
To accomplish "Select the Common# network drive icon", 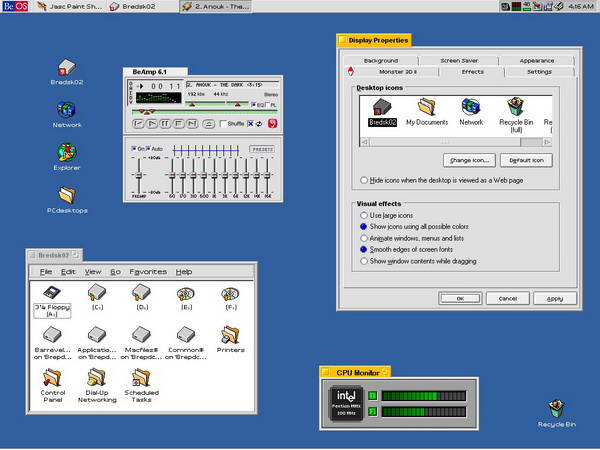I will click(x=186, y=335).
